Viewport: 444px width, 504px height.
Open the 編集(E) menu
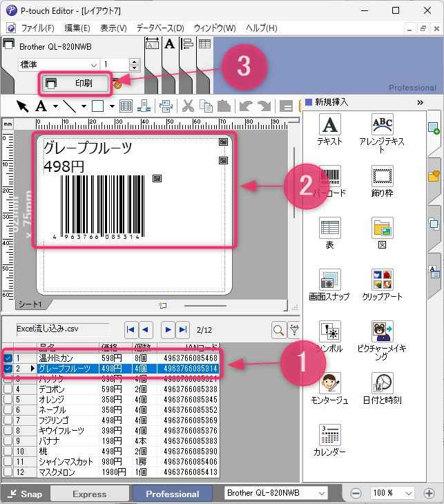[x=77, y=28]
